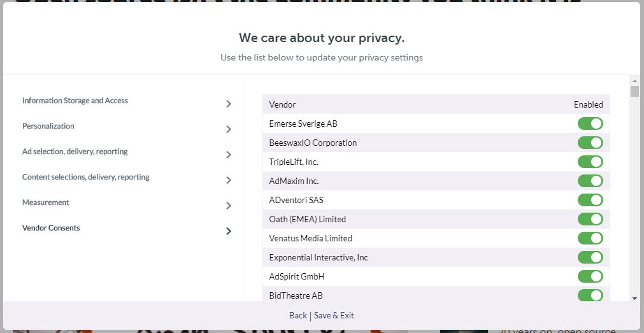The width and height of the screenshot is (644, 333).
Task: Disable ADventori SAS consent switch
Action: click(x=590, y=200)
